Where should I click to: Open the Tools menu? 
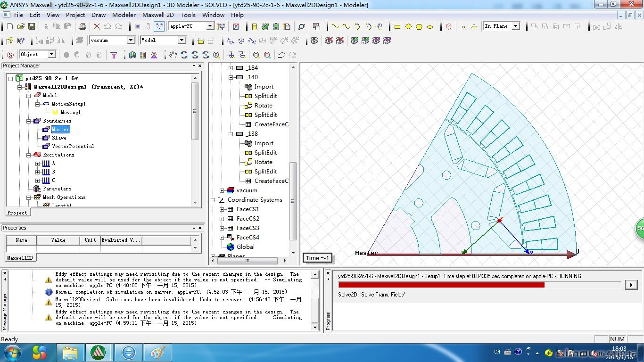tap(188, 15)
